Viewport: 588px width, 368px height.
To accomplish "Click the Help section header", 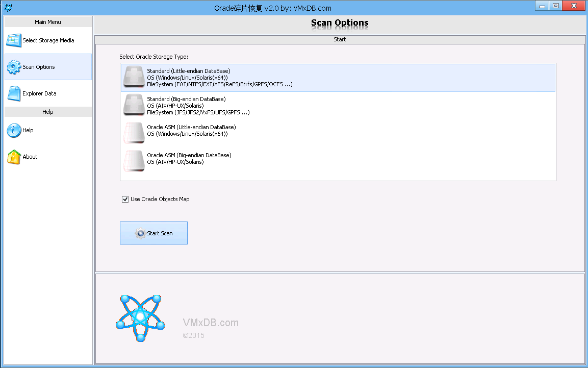I will pos(48,112).
